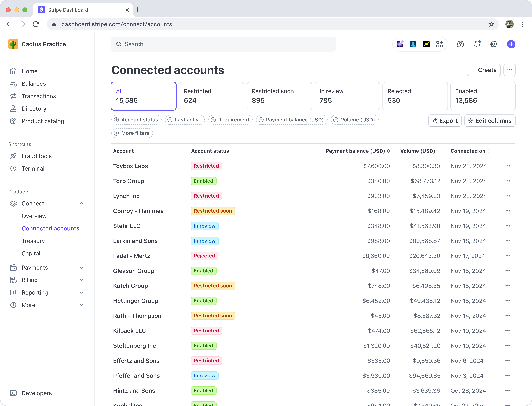
Task: Click the Cactus Practice logo
Action: (13, 44)
